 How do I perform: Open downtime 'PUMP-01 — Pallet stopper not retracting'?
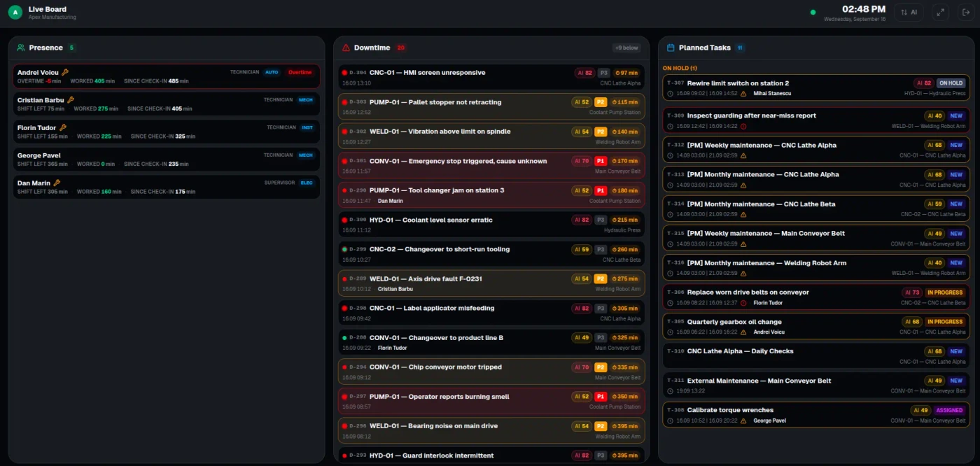[491, 106]
